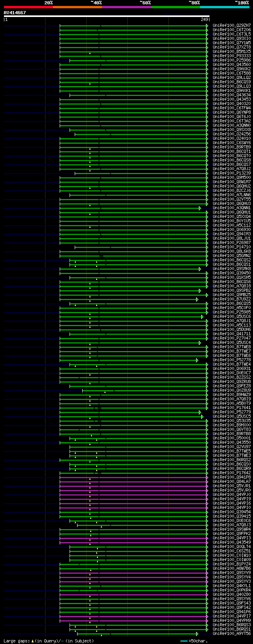This screenshot has height=644, width=253.
Task: Click the arrowhead ending the UniRef100_Q9SMK8 bar
Action: coord(200,269)
